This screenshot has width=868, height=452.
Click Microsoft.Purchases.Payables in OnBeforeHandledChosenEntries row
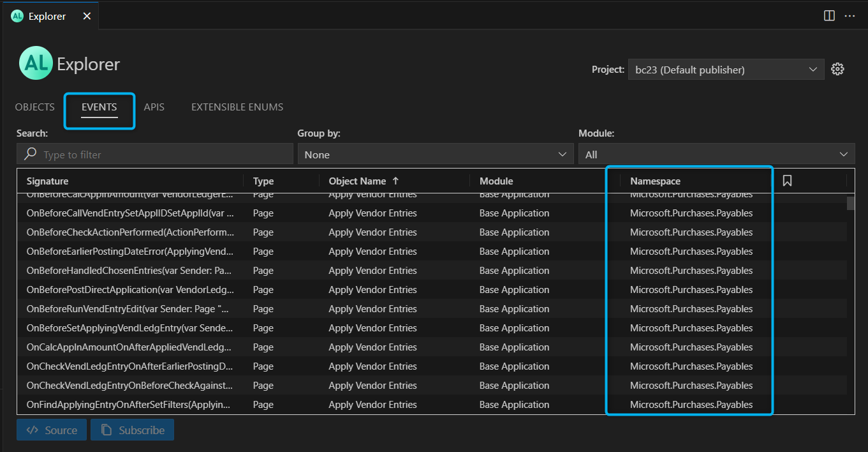pyautogui.click(x=691, y=270)
